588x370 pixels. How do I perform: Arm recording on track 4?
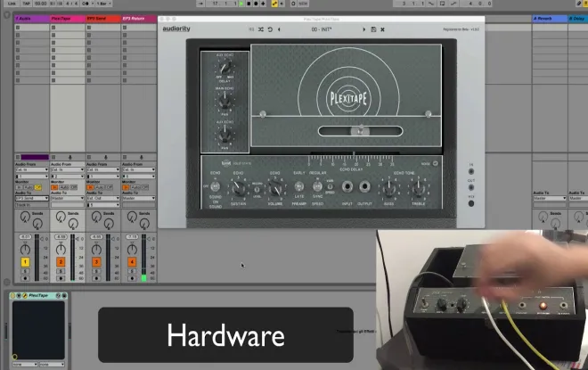coord(132,278)
